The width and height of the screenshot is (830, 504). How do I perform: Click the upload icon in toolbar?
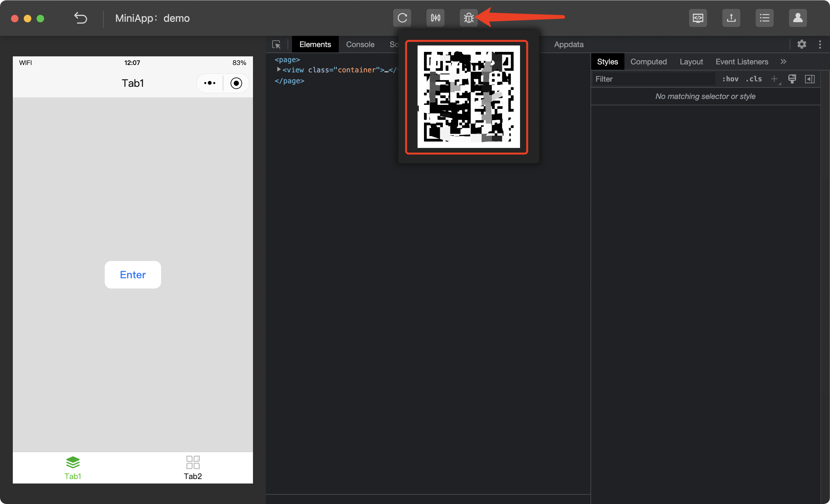(731, 18)
